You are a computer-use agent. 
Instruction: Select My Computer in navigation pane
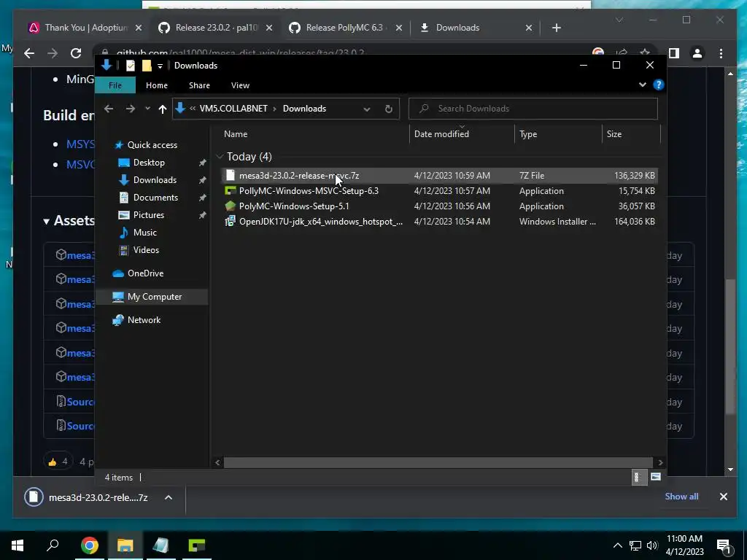pyautogui.click(x=152, y=297)
